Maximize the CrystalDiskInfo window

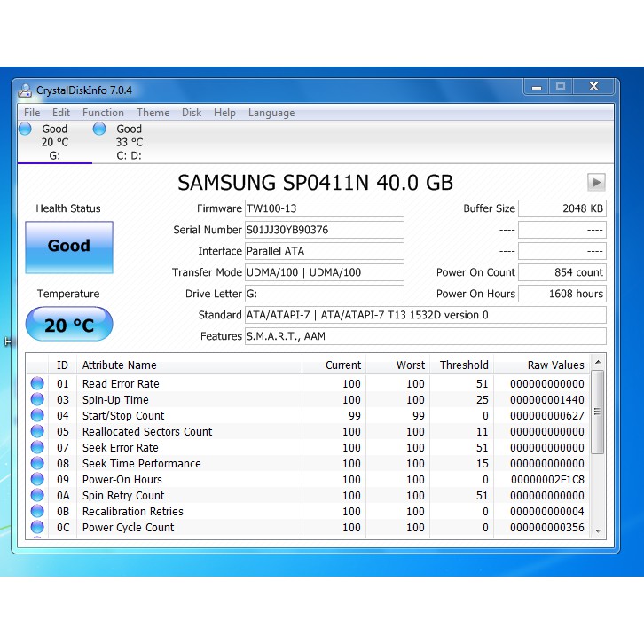point(561,87)
